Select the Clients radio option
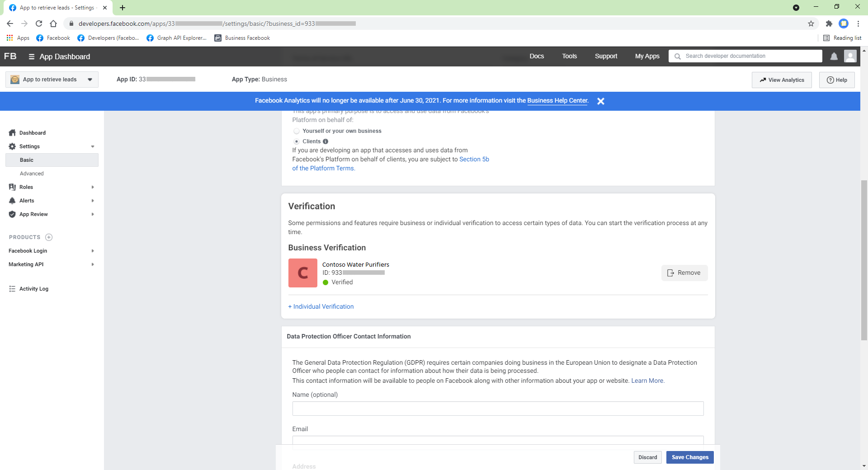 (x=297, y=141)
